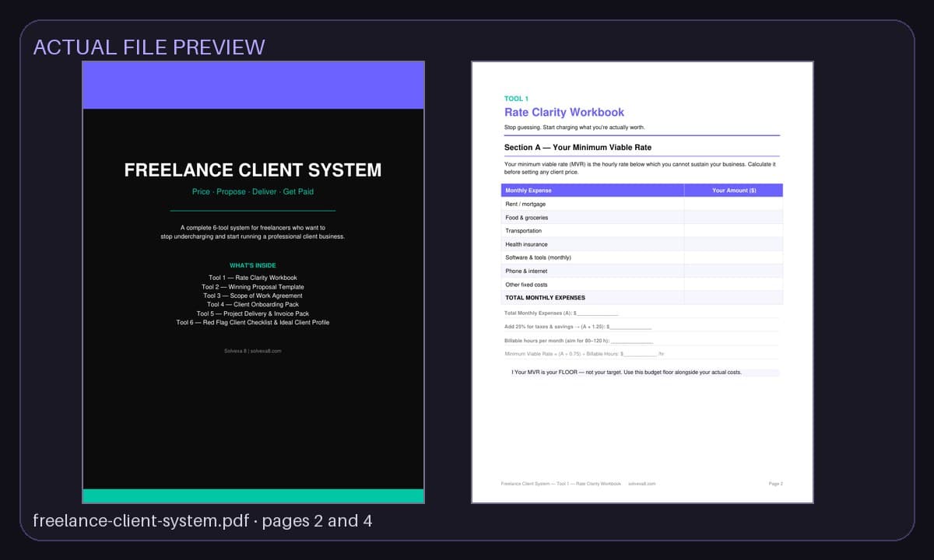Select 'Tool 4 — Client Onboarding Pack' line

[x=253, y=304]
